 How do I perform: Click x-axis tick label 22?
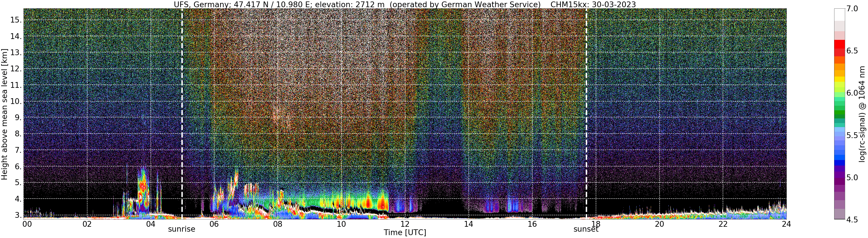pos(723,224)
